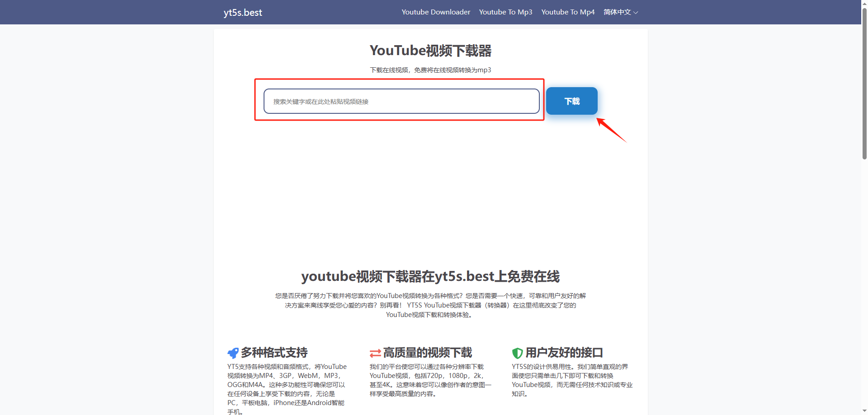Focus the video link search field
The width and height of the screenshot is (868, 415).
point(401,101)
